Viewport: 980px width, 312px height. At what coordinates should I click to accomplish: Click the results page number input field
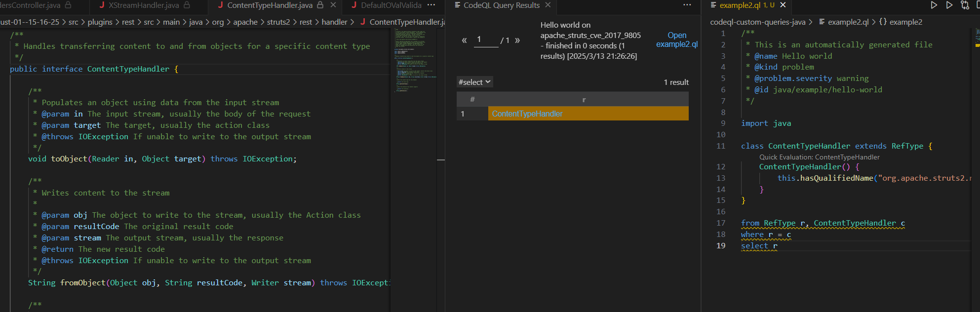pos(485,39)
